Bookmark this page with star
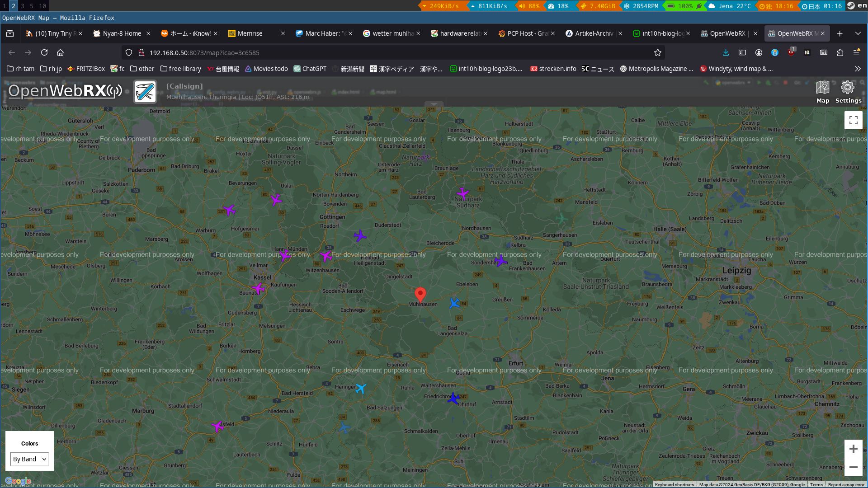Image resolution: width=868 pixels, height=488 pixels. (658, 52)
